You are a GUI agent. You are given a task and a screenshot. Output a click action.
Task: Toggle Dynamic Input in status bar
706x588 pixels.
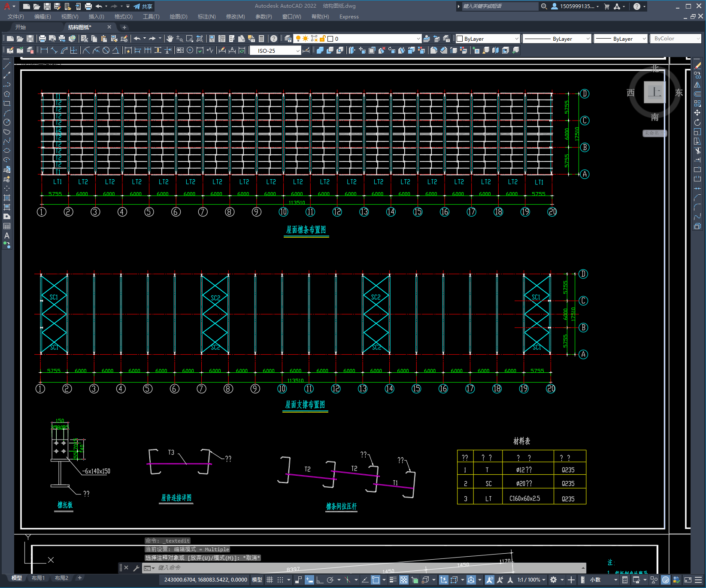click(x=309, y=580)
